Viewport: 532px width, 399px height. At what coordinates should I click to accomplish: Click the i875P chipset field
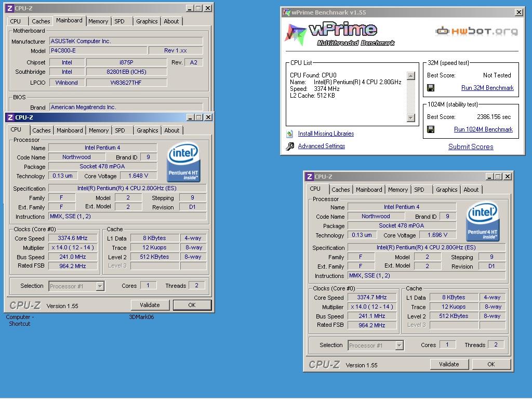click(x=126, y=62)
